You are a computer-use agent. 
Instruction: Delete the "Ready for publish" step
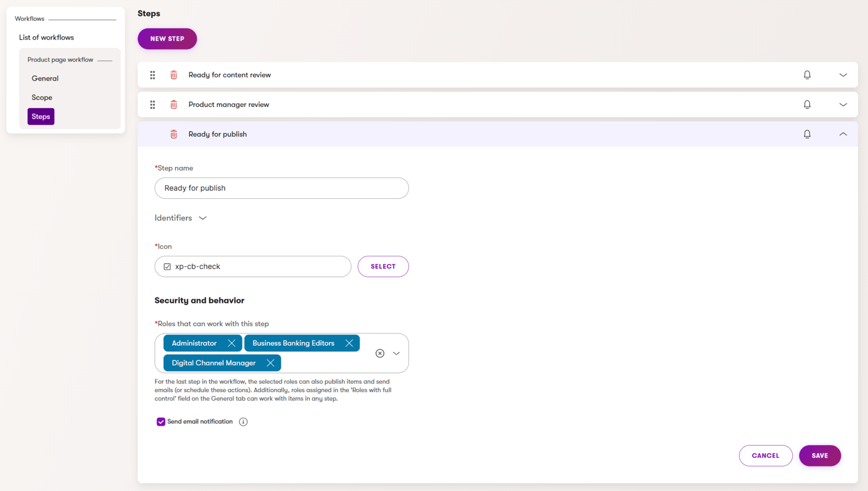point(173,133)
